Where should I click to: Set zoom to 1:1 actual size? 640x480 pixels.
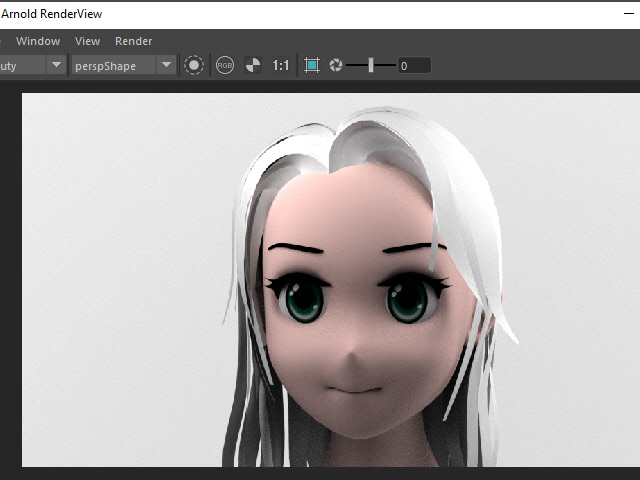coord(281,65)
